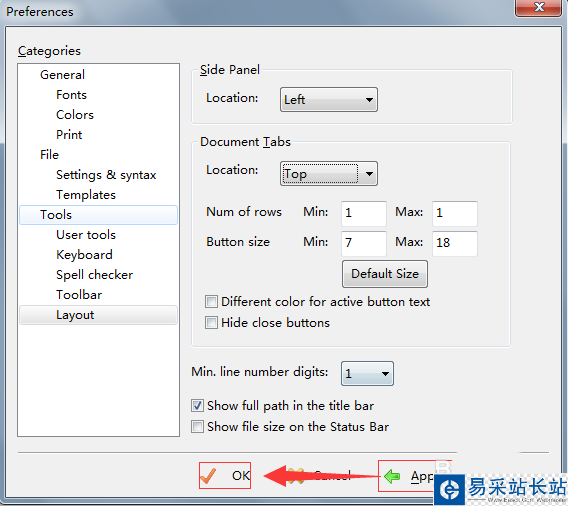568x506 pixels.
Task: Enable Different color for active button text
Action: pos(211,301)
